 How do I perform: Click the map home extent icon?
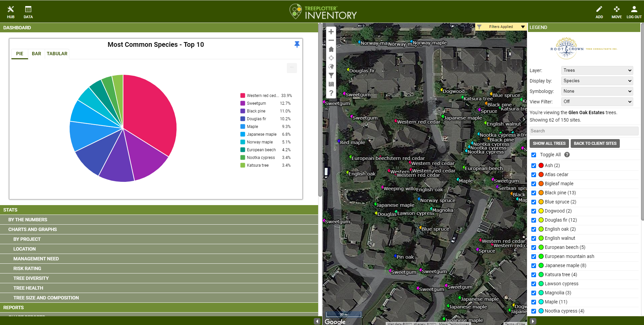tap(331, 49)
